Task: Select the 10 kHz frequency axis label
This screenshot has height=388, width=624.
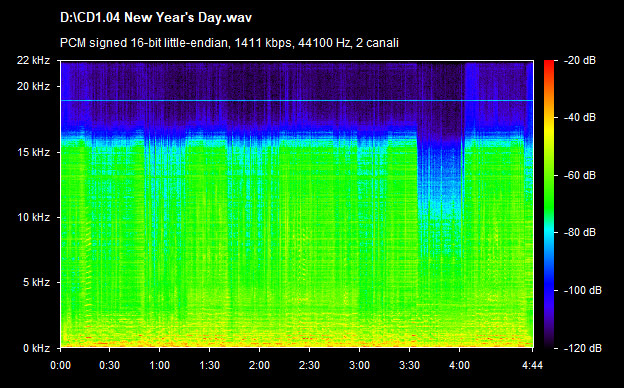Action: pos(33,218)
